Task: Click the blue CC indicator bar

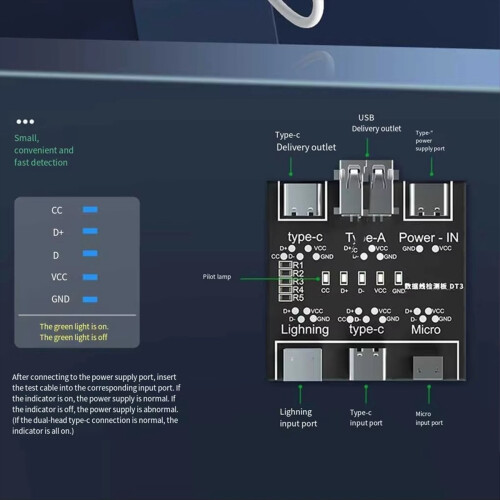Action: pos(90,209)
